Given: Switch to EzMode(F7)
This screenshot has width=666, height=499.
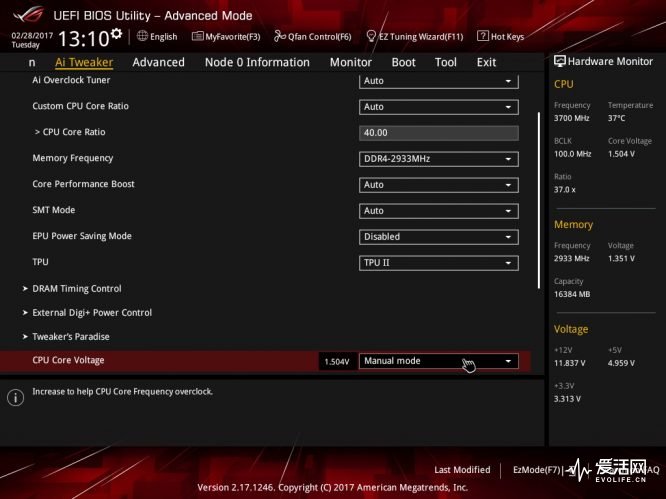Looking at the screenshot, I should tap(536, 470).
